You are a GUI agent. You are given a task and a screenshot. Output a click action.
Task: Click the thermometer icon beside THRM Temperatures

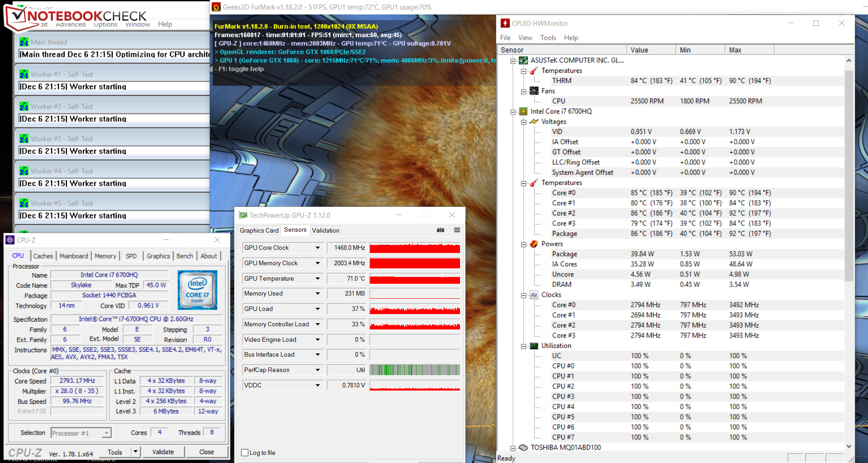[534, 71]
